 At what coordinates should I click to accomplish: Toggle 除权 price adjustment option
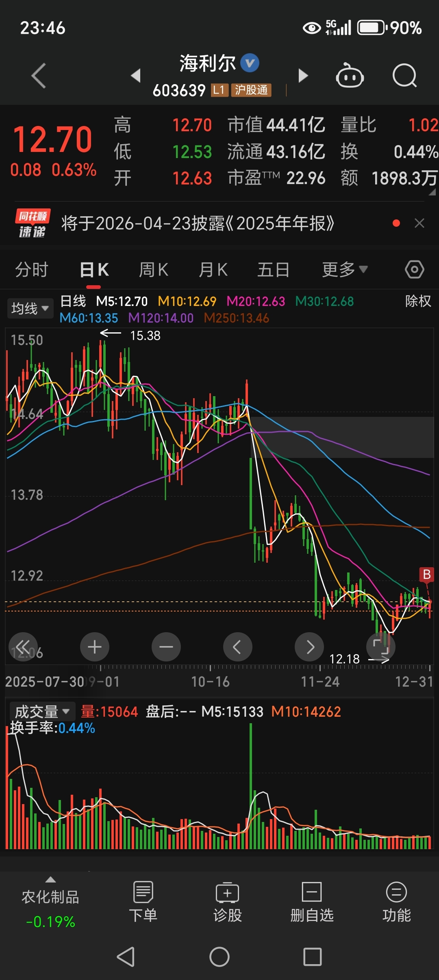[x=418, y=301]
